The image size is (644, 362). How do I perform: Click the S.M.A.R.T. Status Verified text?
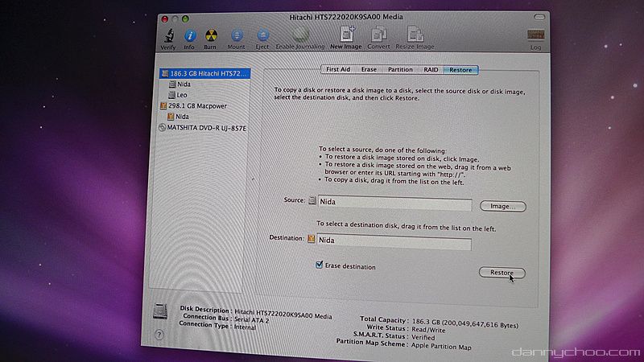(x=423, y=338)
